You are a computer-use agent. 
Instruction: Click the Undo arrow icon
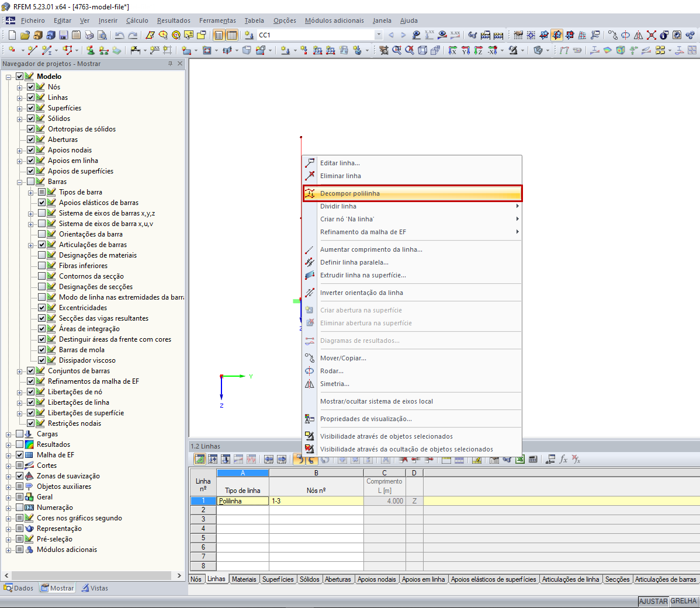pos(120,35)
